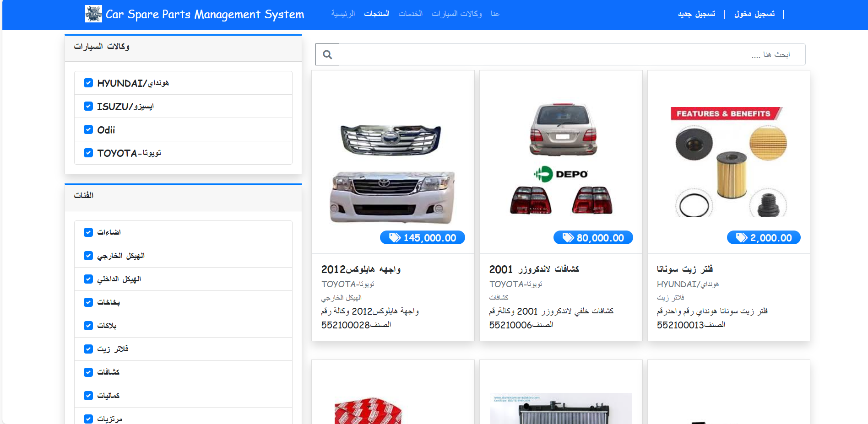Click the 80,000.00 price badge
The image size is (868, 424).
[x=593, y=238]
